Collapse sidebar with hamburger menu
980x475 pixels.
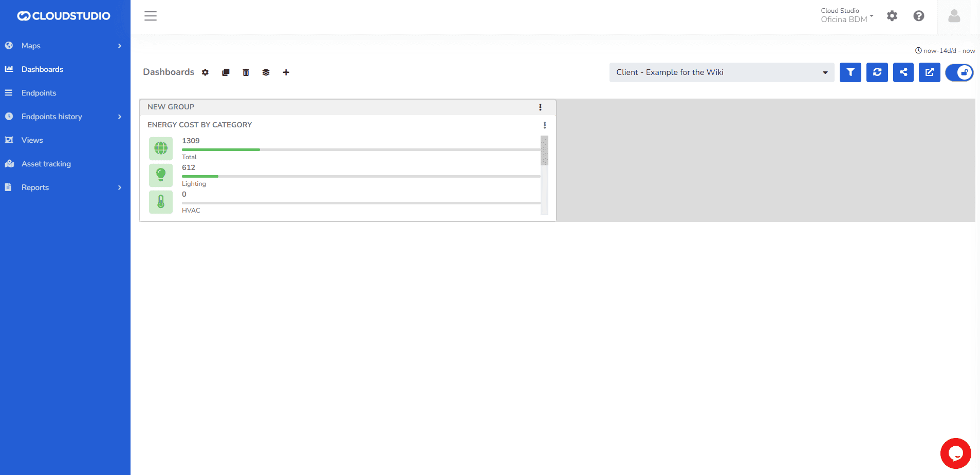(151, 16)
